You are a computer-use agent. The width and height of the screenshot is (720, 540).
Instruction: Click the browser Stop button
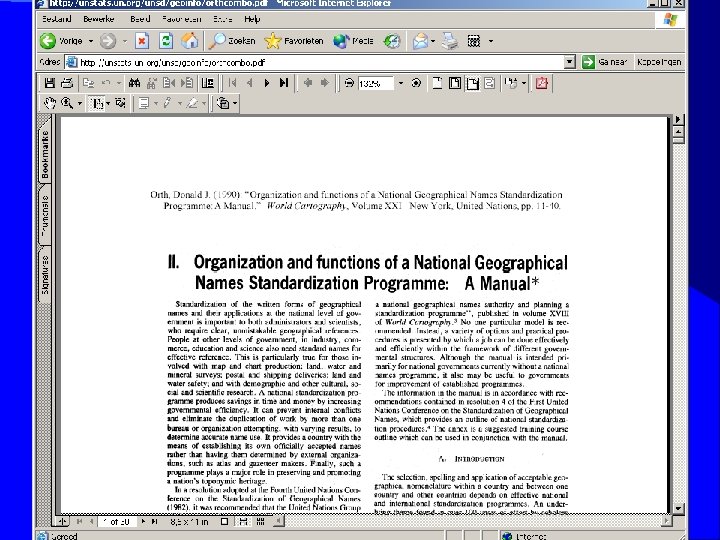(x=142, y=41)
